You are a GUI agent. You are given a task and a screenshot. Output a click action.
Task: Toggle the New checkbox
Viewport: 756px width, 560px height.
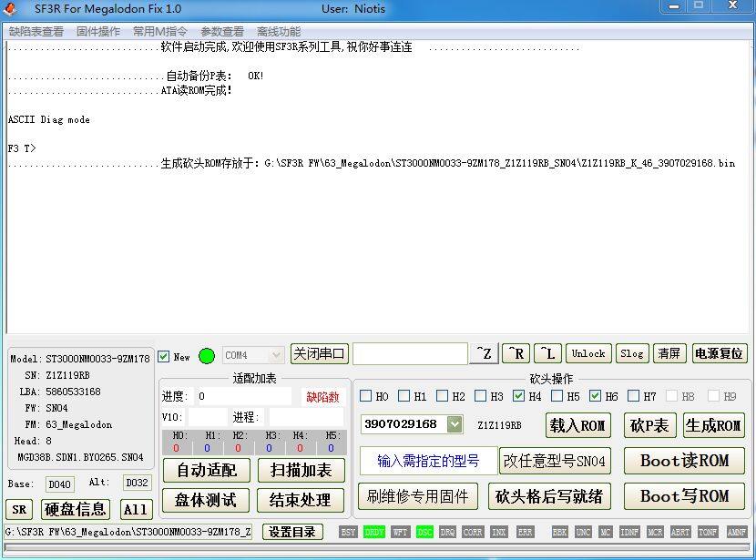(x=164, y=357)
